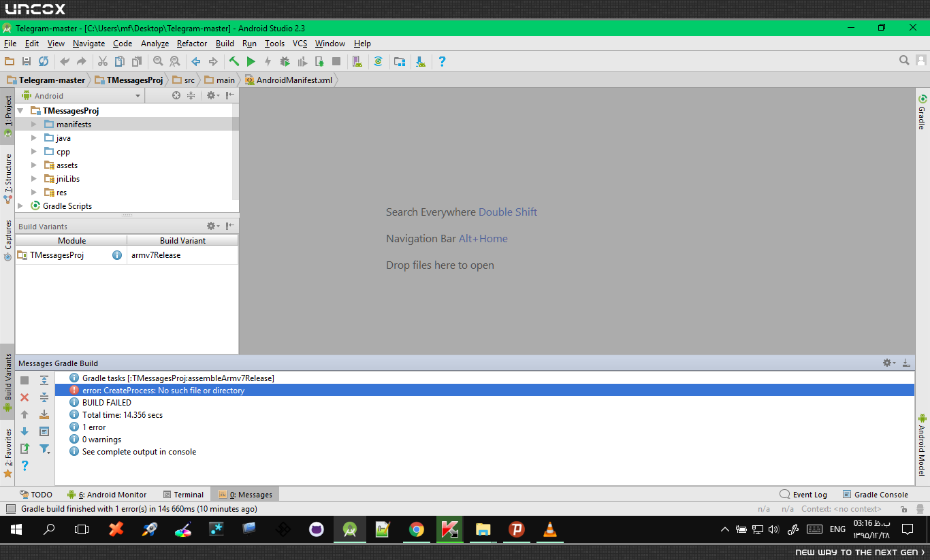The image size is (930, 560).
Task: Click the Sync Project with Gradle Files icon
Action: (379, 61)
